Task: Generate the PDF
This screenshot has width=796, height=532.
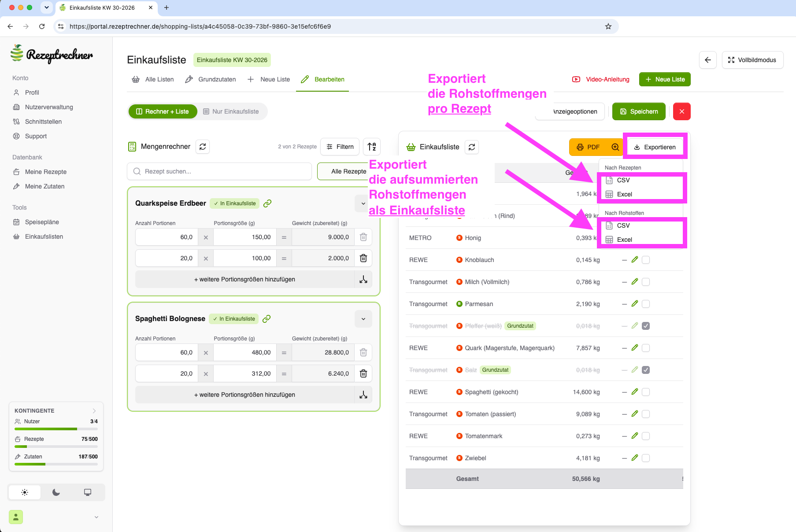Action: tap(589, 147)
